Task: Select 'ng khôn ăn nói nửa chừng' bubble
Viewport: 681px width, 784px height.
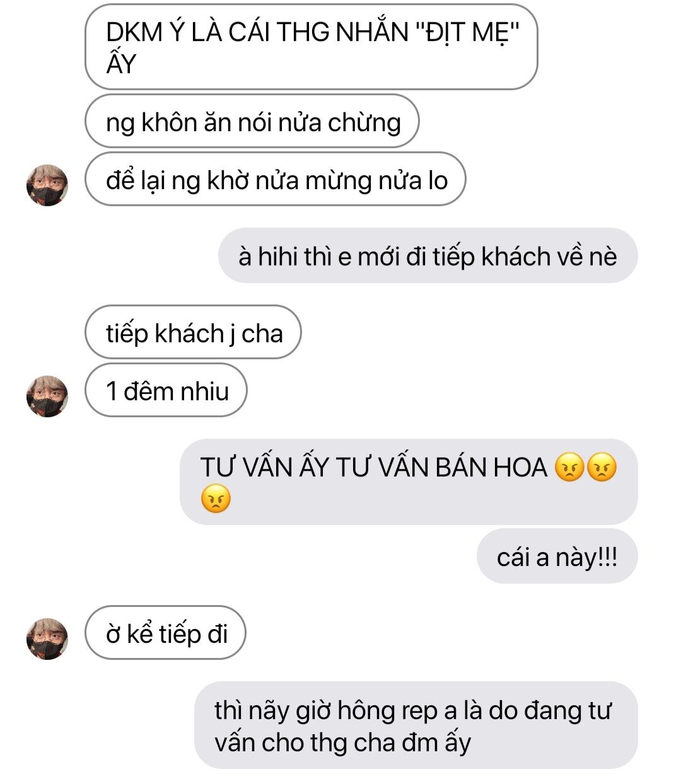Action: point(252,121)
